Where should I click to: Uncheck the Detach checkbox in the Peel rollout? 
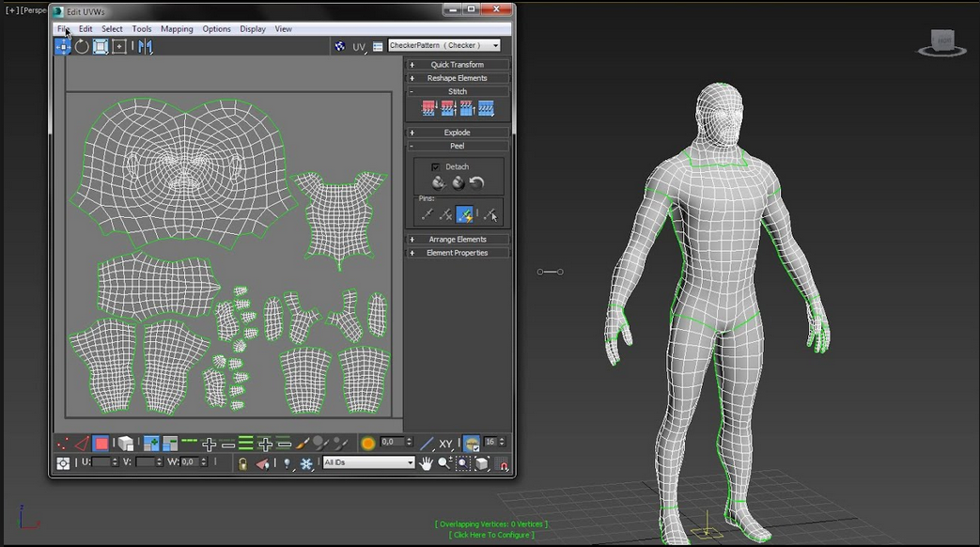[435, 167]
